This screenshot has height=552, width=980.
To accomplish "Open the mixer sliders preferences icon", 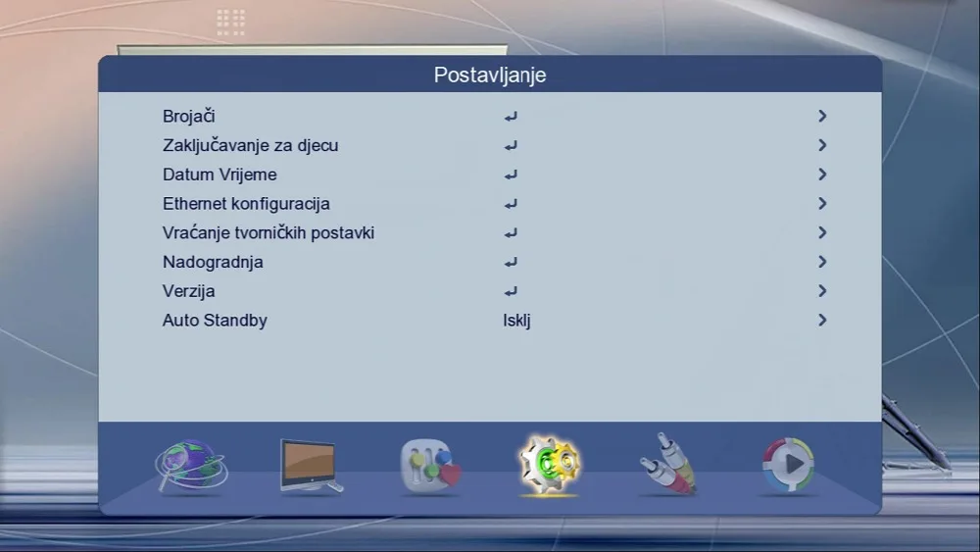I will coord(430,466).
